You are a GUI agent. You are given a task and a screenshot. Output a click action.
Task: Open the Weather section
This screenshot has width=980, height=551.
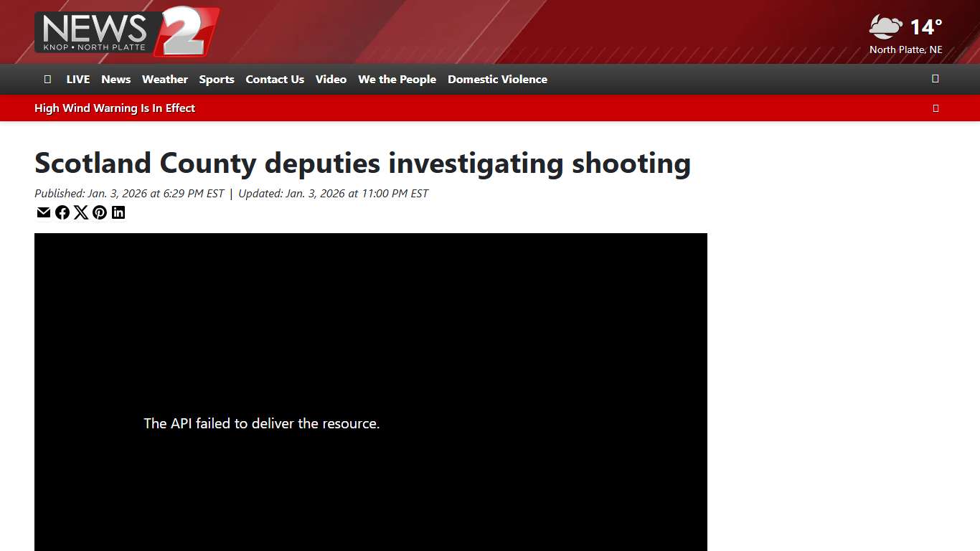pos(165,79)
